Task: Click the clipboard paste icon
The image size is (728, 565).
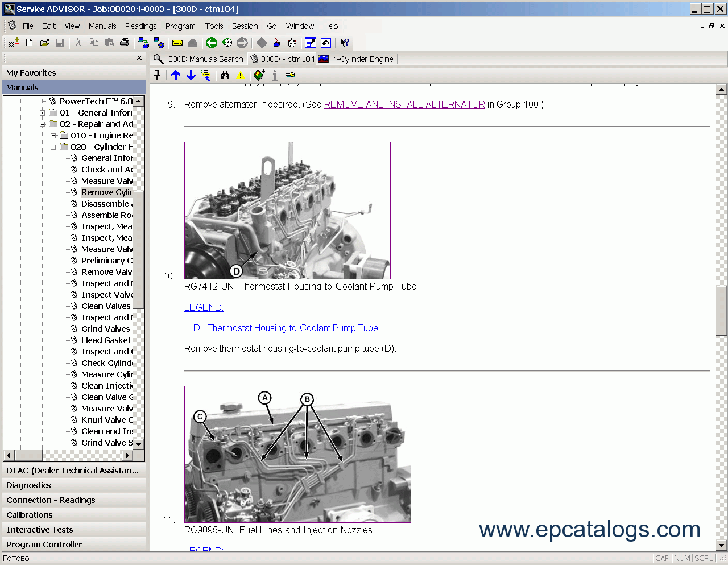Action: (109, 43)
